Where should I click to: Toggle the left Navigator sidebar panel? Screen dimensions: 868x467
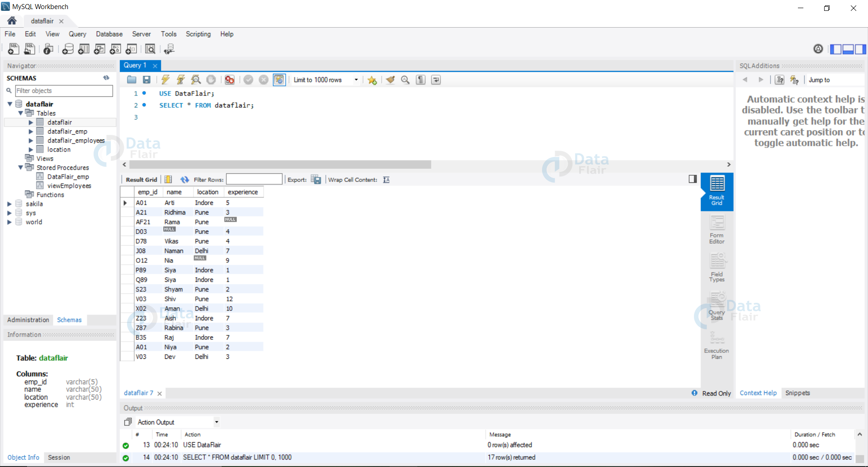coord(836,49)
